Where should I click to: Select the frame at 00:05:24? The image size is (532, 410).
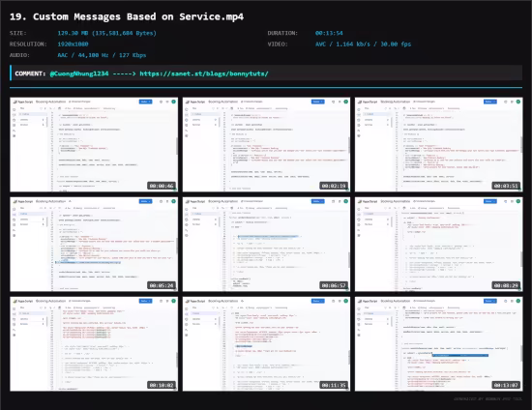94,245
